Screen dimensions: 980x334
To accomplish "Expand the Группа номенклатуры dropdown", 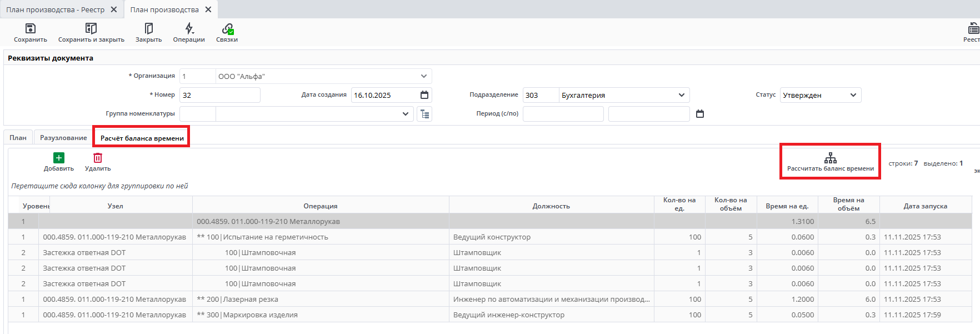I will click(x=405, y=114).
